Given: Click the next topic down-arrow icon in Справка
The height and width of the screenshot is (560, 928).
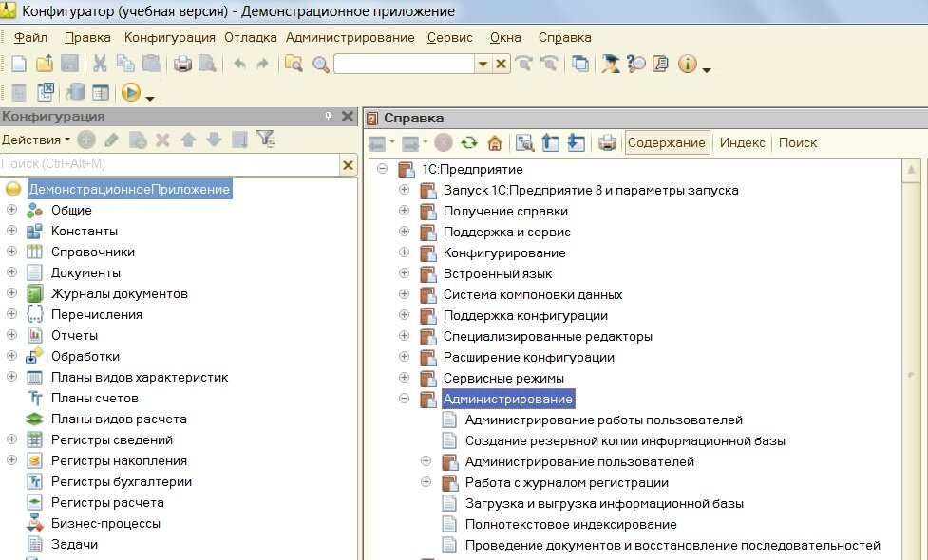Looking at the screenshot, I should point(577,142).
